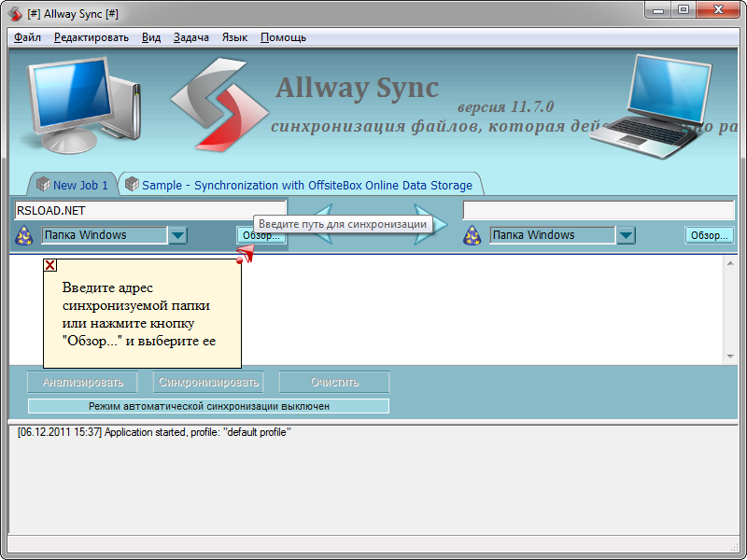Viewport: 747px width, 560px height.
Task: Open the Вид menu
Action: pos(151,37)
